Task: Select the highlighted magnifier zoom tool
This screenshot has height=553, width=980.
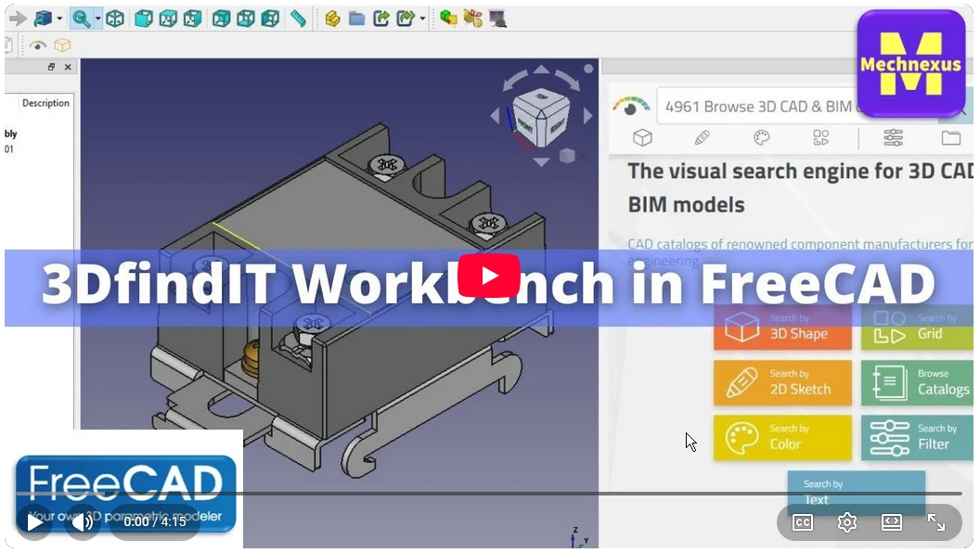Action: point(82,19)
